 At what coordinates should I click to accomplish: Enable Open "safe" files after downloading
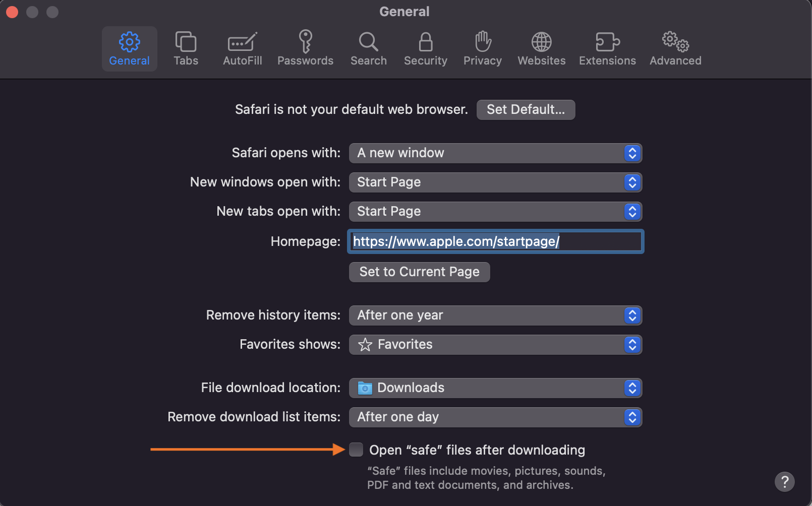tap(356, 450)
